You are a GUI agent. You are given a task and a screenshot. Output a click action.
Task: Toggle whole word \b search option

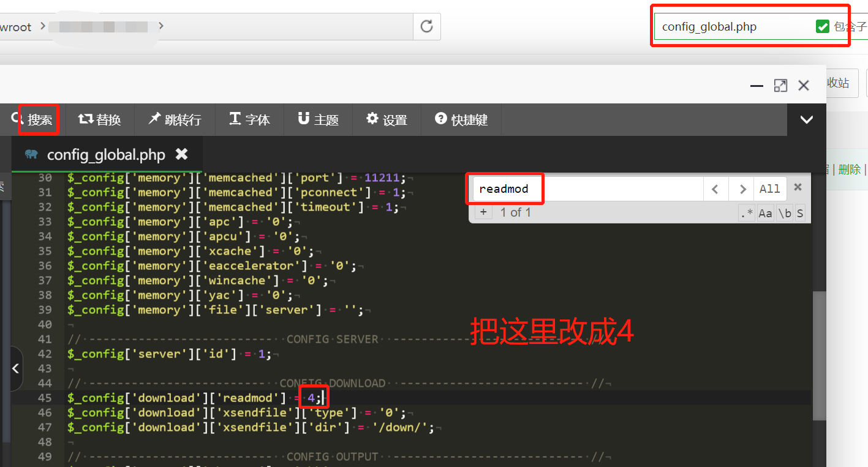point(785,213)
